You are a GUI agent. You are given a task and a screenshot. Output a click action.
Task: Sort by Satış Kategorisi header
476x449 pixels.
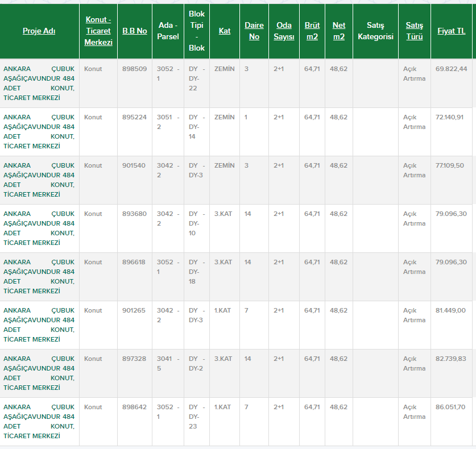click(375, 31)
